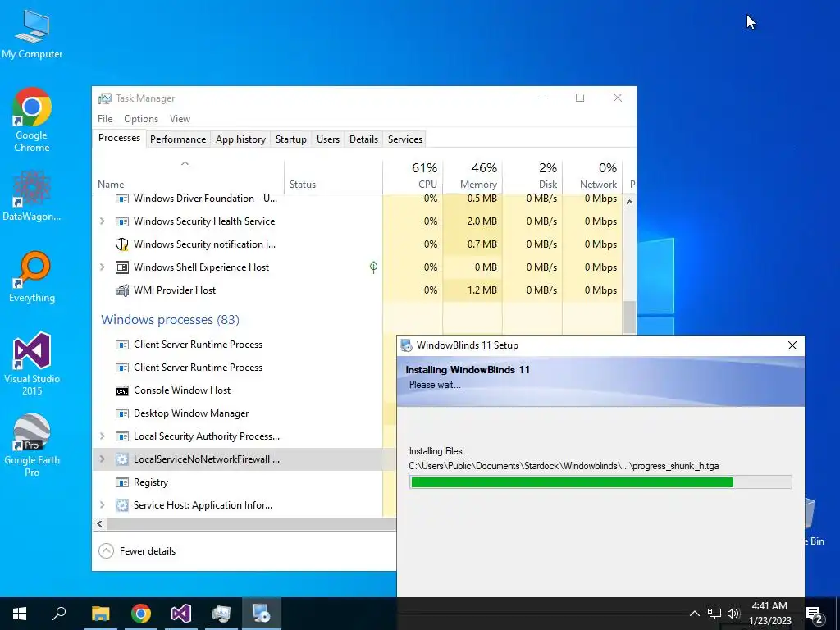Click the Task Manager title bar icon
The height and width of the screenshot is (630, 840).
point(105,98)
